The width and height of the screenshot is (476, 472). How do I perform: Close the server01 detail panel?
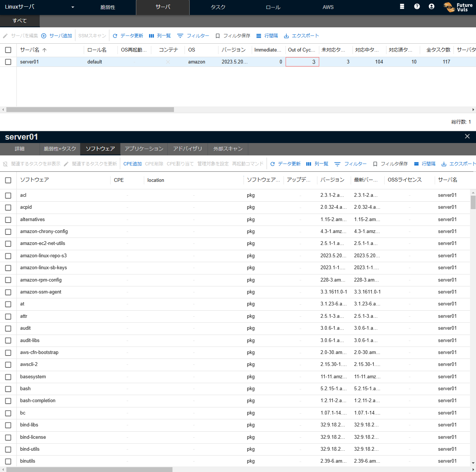click(x=467, y=136)
